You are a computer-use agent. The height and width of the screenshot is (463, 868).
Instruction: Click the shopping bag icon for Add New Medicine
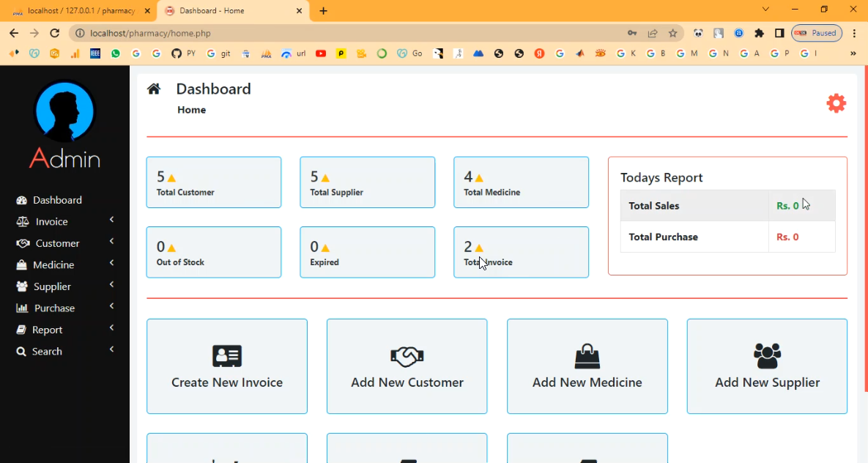click(x=587, y=356)
